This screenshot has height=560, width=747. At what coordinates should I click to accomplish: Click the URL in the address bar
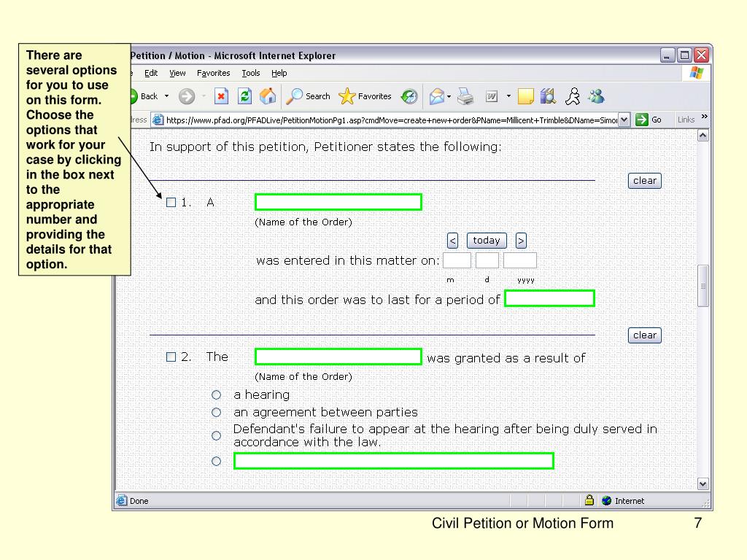click(392, 120)
